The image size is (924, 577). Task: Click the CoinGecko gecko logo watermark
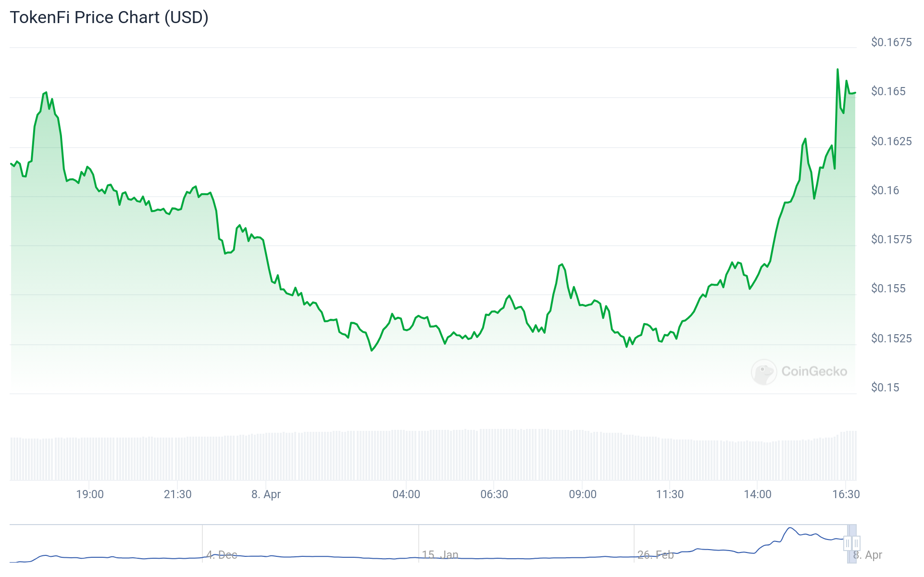pyautogui.click(x=765, y=371)
